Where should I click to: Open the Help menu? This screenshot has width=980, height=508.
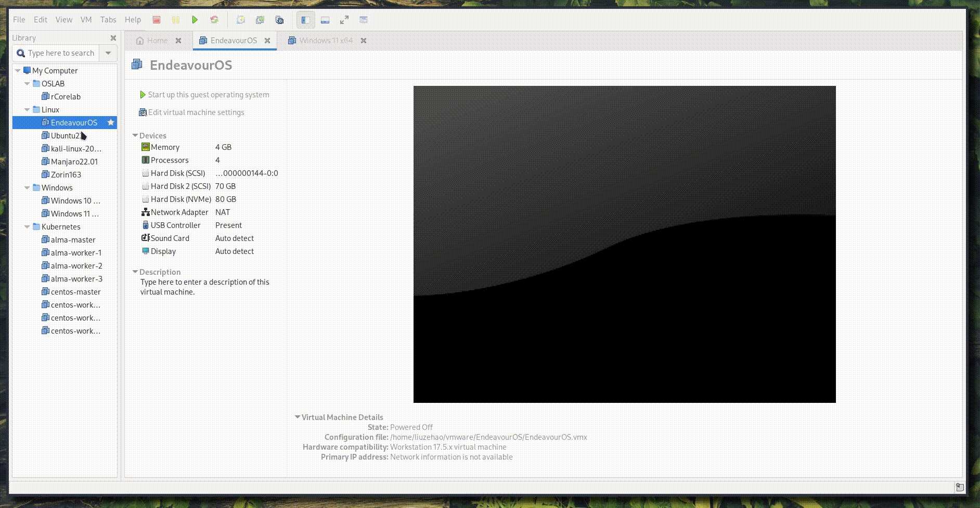tap(133, 20)
